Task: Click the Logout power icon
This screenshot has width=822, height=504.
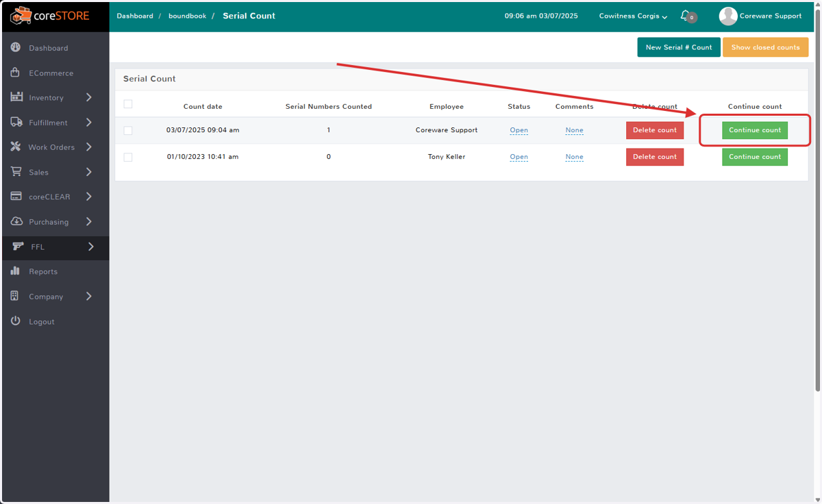Action: tap(16, 321)
